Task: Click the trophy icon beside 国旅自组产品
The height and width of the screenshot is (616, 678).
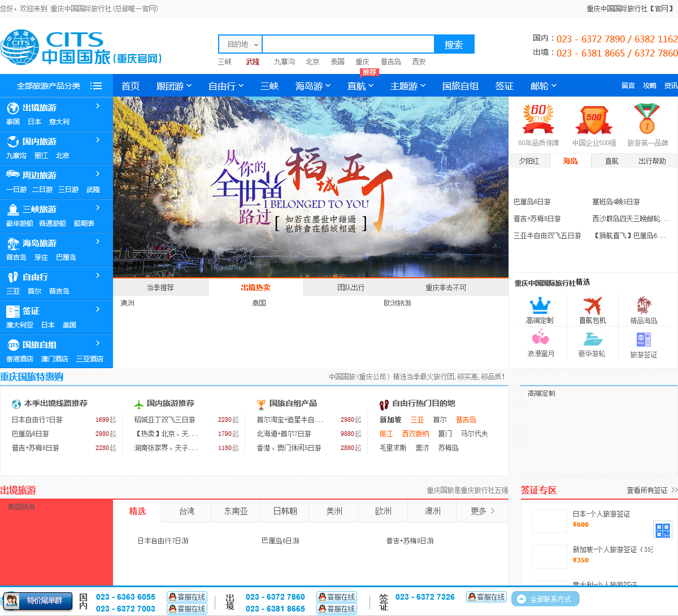Action: coord(261,404)
